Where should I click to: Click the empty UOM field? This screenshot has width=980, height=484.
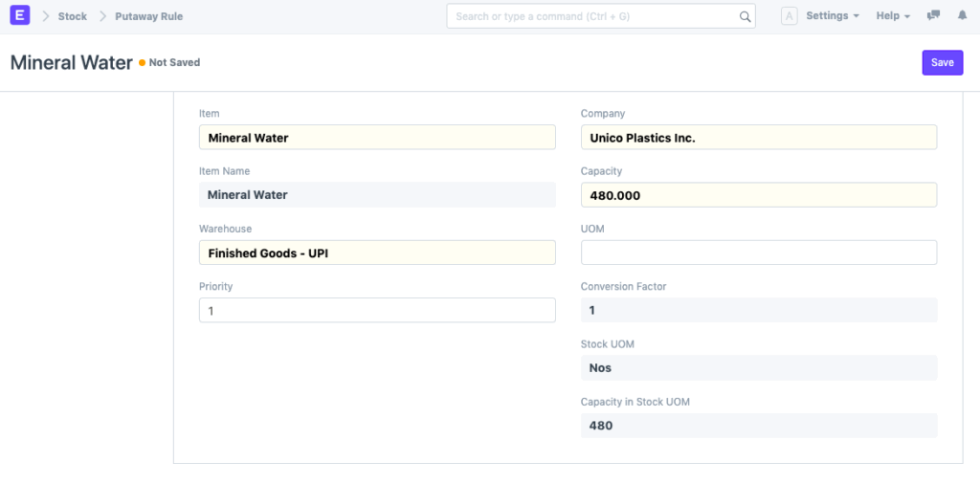758,253
